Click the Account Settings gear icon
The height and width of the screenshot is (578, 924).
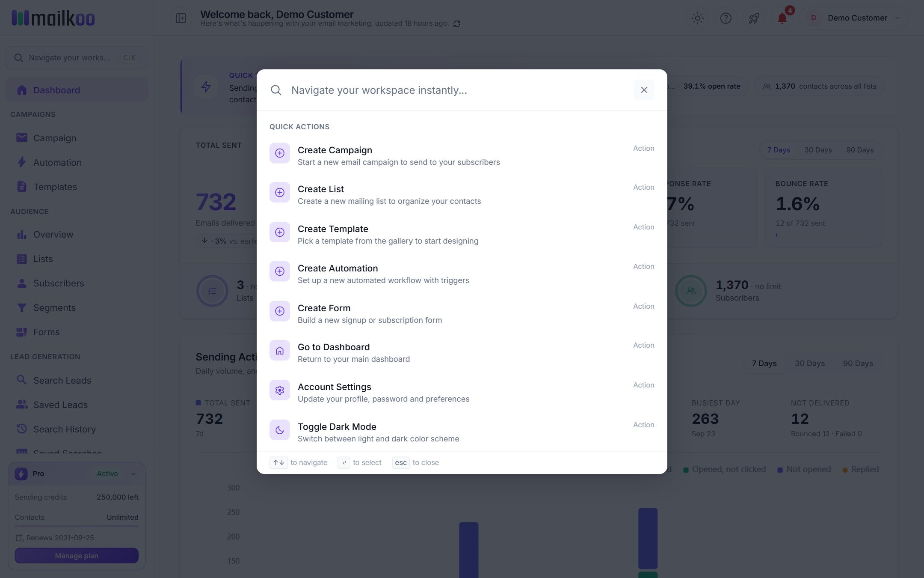[x=280, y=390]
